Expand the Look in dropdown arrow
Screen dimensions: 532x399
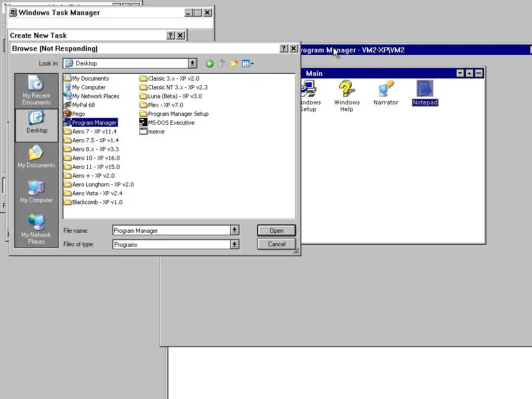pos(192,63)
